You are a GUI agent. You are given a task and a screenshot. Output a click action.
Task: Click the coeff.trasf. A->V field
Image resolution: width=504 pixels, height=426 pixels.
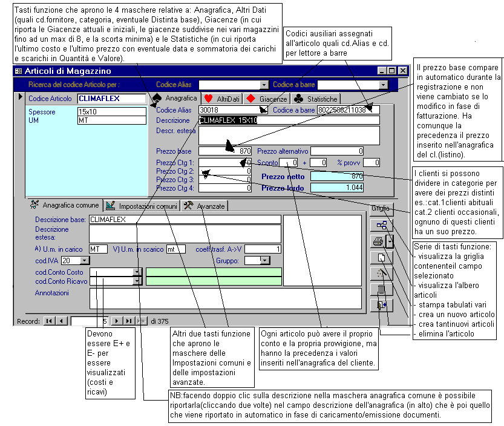(263, 249)
